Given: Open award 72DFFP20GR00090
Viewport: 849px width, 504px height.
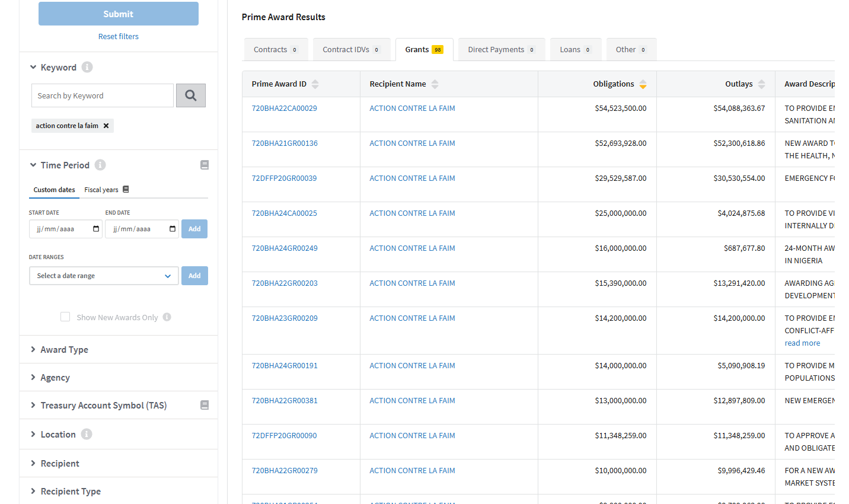Looking at the screenshot, I should click(285, 435).
